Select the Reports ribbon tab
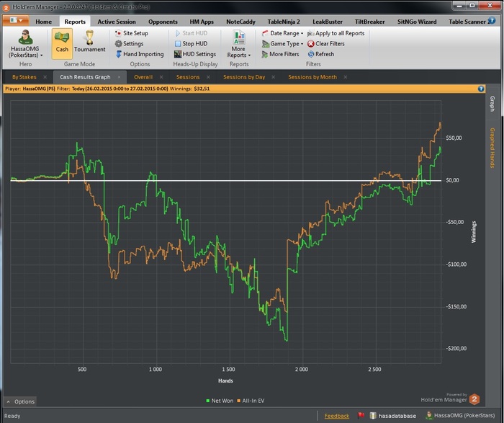This screenshot has width=504, height=423. pos(75,22)
